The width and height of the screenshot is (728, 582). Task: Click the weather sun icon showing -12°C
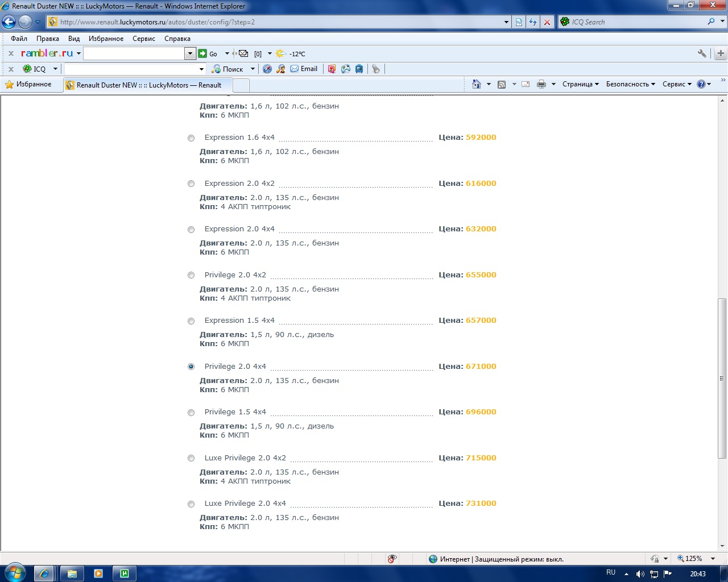pos(280,53)
